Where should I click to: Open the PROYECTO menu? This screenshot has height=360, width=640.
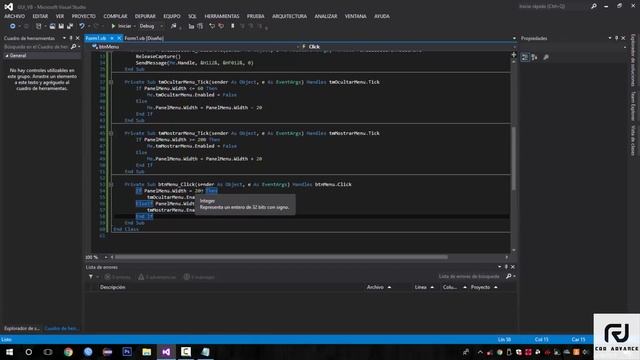[x=84, y=16]
